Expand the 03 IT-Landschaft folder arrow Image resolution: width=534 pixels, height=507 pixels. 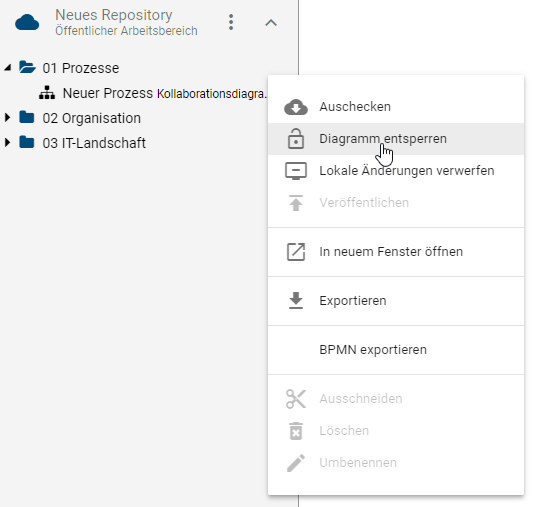click(7, 142)
